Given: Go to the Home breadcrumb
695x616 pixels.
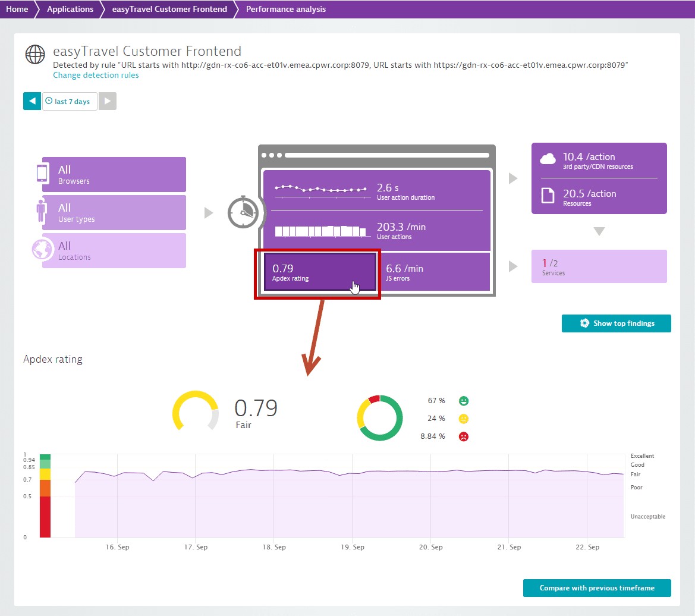Looking at the screenshot, I should (x=17, y=10).
